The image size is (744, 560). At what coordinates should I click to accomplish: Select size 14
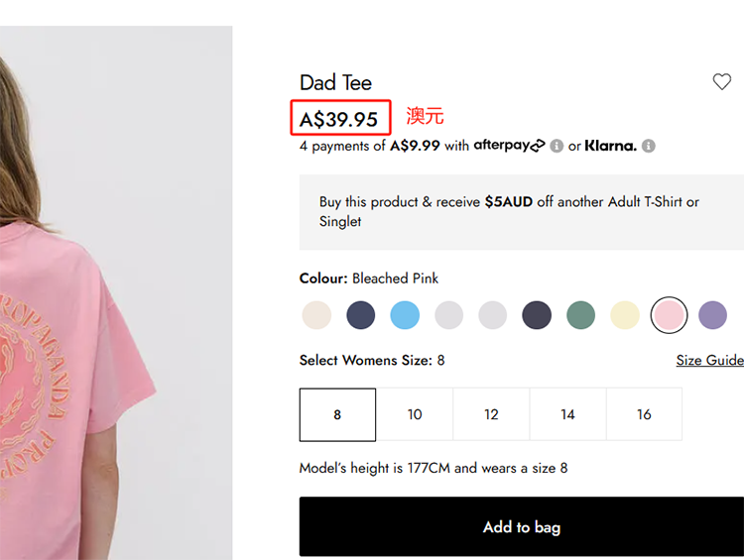(x=567, y=414)
